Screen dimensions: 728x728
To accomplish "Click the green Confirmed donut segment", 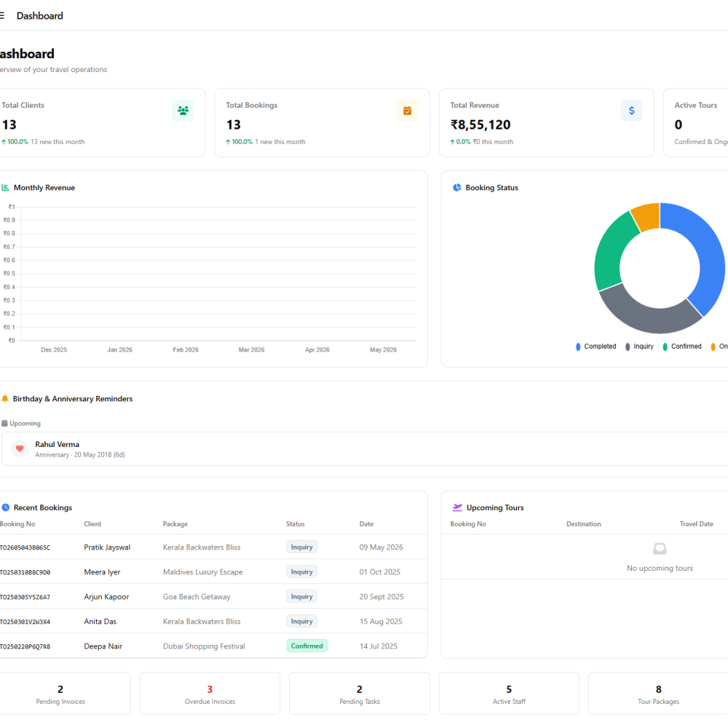I will 612,253.
